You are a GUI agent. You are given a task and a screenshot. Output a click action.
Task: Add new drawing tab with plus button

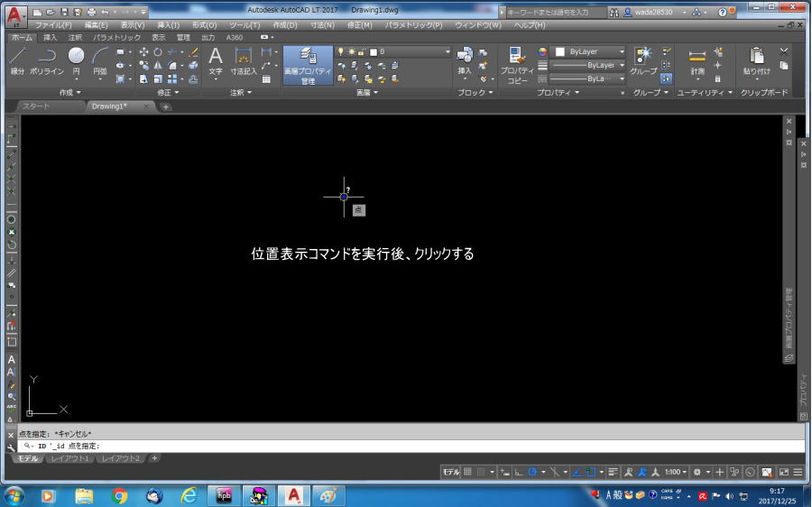pos(165,106)
